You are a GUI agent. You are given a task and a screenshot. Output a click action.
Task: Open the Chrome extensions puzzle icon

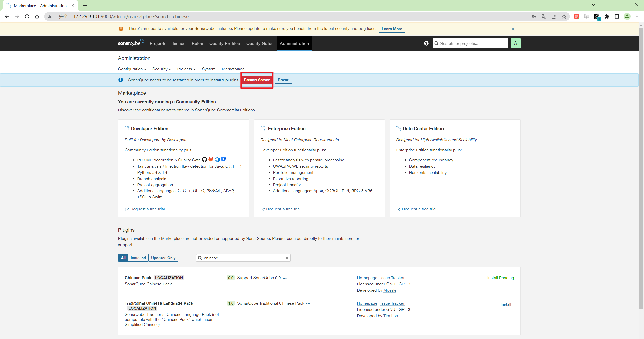point(607,16)
